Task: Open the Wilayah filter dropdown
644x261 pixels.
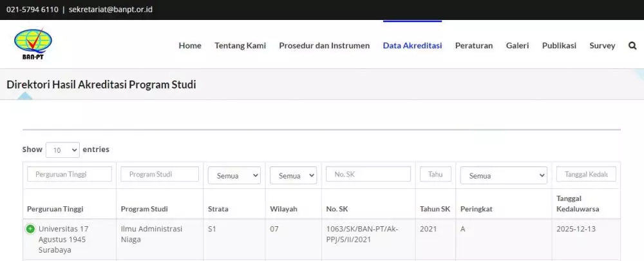Action: pos(293,175)
